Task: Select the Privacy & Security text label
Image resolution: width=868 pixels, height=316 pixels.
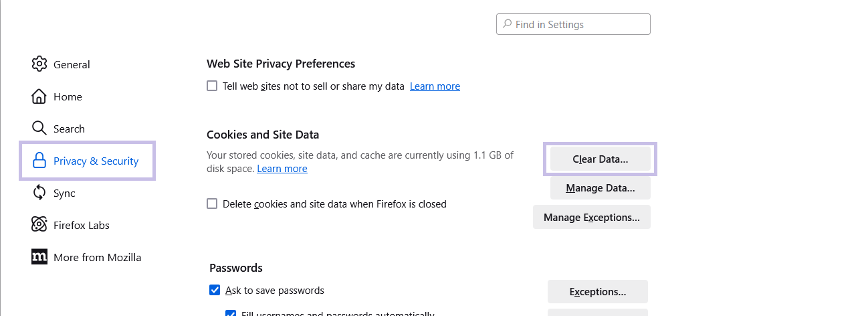Action: click(96, 161)
